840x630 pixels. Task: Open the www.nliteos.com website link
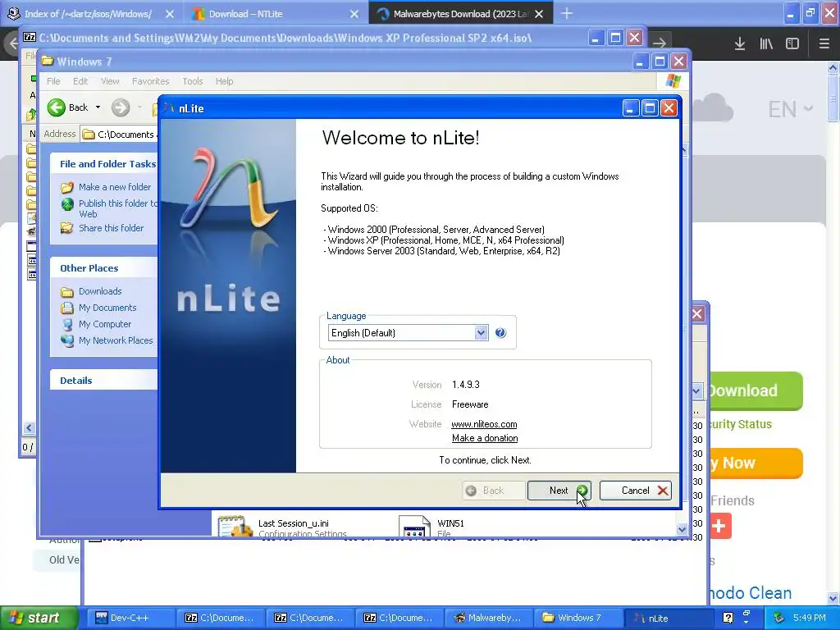484,424
